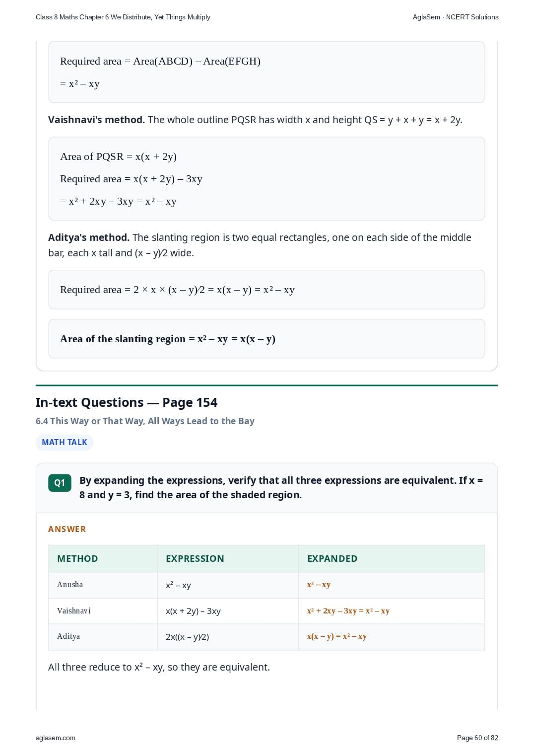534x756 pixels.
Task: Click the AglaSem · NCERT Solutions header text
Action: tap(456, 17)
